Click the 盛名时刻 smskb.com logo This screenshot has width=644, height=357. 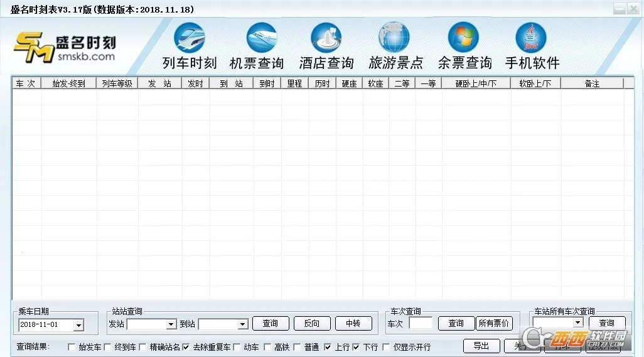pos(65,48)
